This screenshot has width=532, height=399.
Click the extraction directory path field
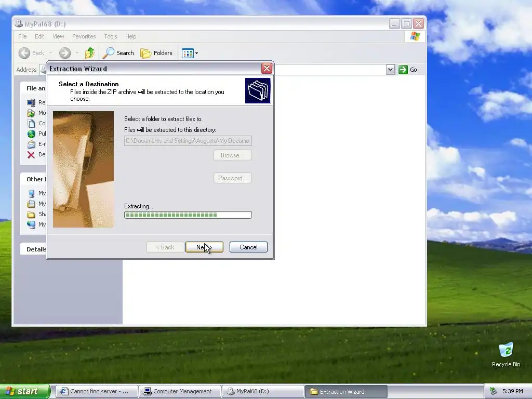pos(188,141)
